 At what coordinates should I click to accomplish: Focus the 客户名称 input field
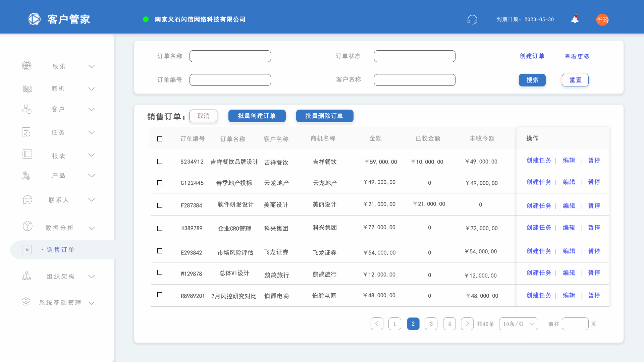click(415, 80)
